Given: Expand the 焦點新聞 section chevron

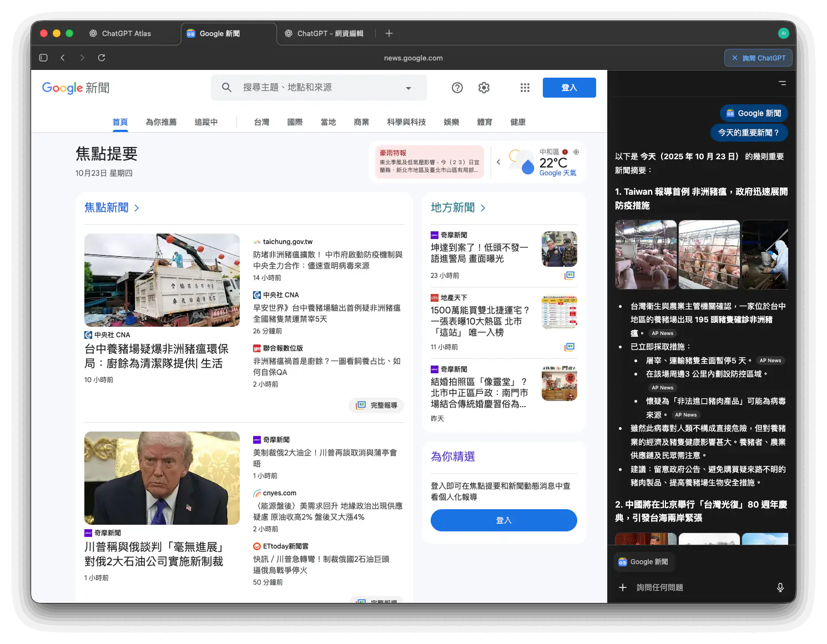Looking at the screenshot, I should coord(137,208).
